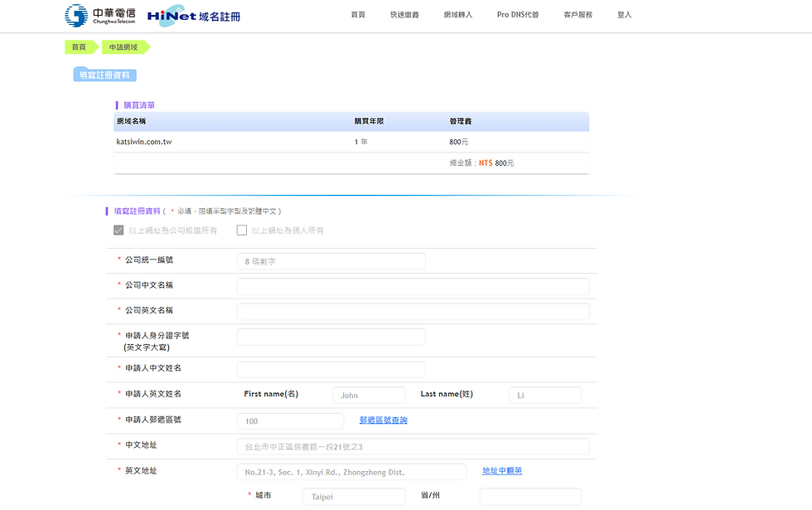The height and width of the screenshot is (510, 812).
Task: Click the 申請網域 breadcrumb
Action: pos(123,47)
